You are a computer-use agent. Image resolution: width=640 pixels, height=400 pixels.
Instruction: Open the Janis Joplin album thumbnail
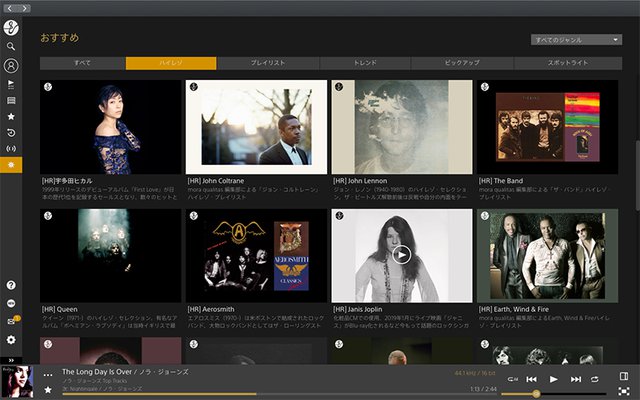[401, 254]
